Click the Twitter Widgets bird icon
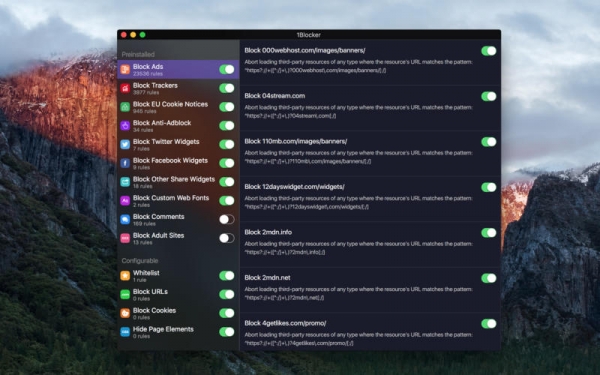The height and width of the screenshot is (375, 600). click(125, 145)
